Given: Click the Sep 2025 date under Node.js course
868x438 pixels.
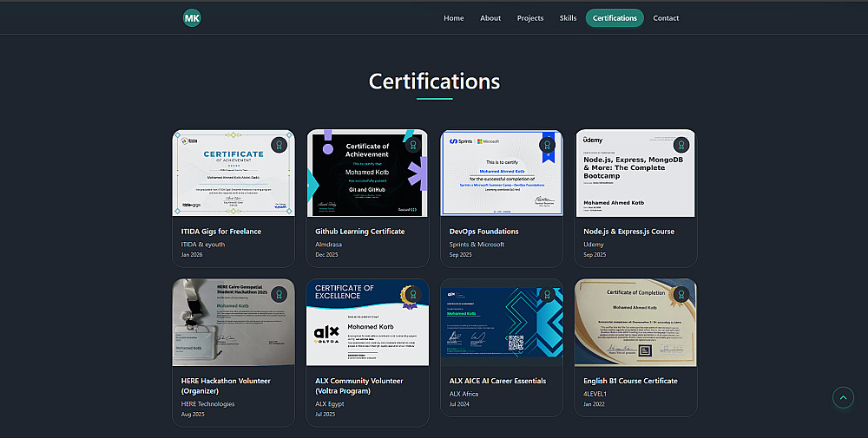Looking at the screenshot, I should pyautogui.click(x=595, y=254).
